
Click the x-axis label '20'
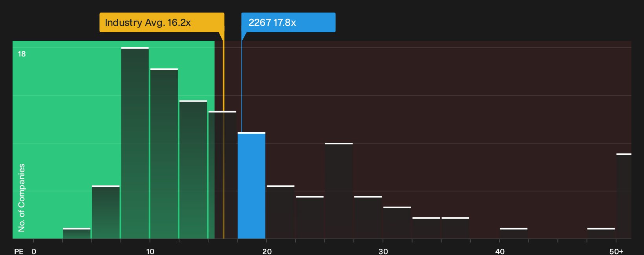click(x=267, y=251)
